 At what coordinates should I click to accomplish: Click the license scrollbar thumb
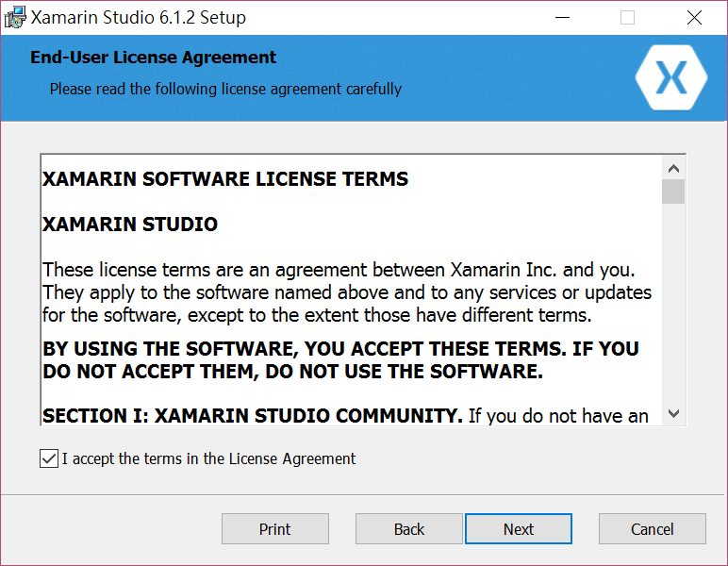tap(673, 191)
